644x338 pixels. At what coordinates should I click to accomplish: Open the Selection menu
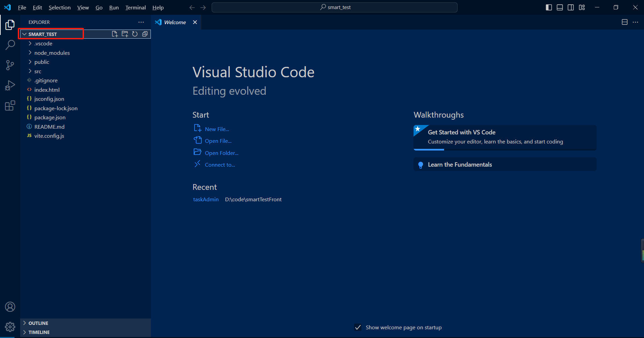coord(59,7)
